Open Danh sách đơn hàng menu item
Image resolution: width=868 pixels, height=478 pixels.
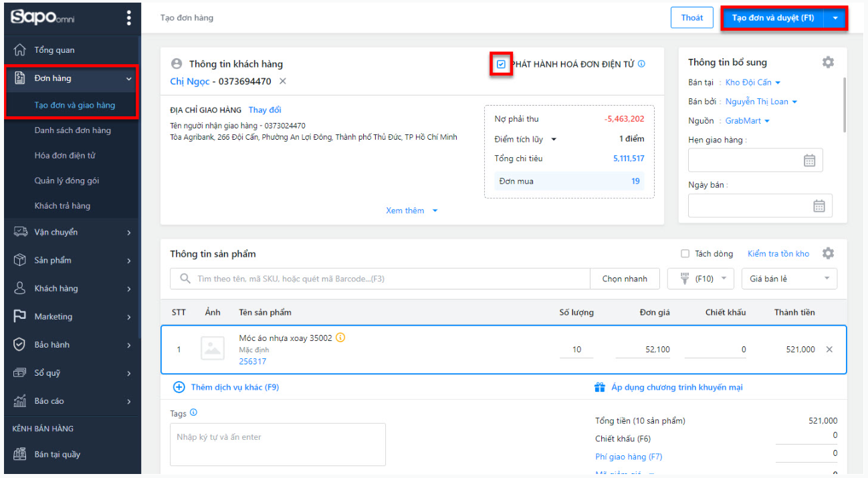(x=73, y=130)
